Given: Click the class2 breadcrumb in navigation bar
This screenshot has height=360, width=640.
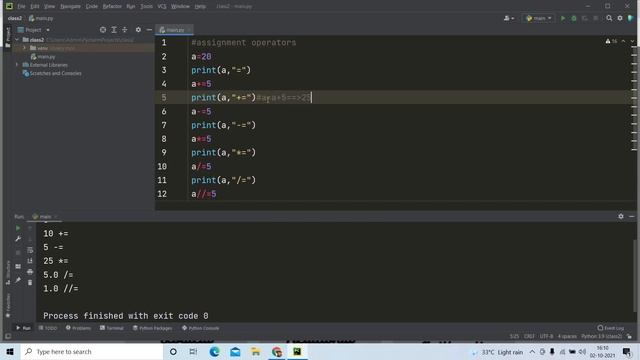Looking at the screenshot, I should (15, 18).
